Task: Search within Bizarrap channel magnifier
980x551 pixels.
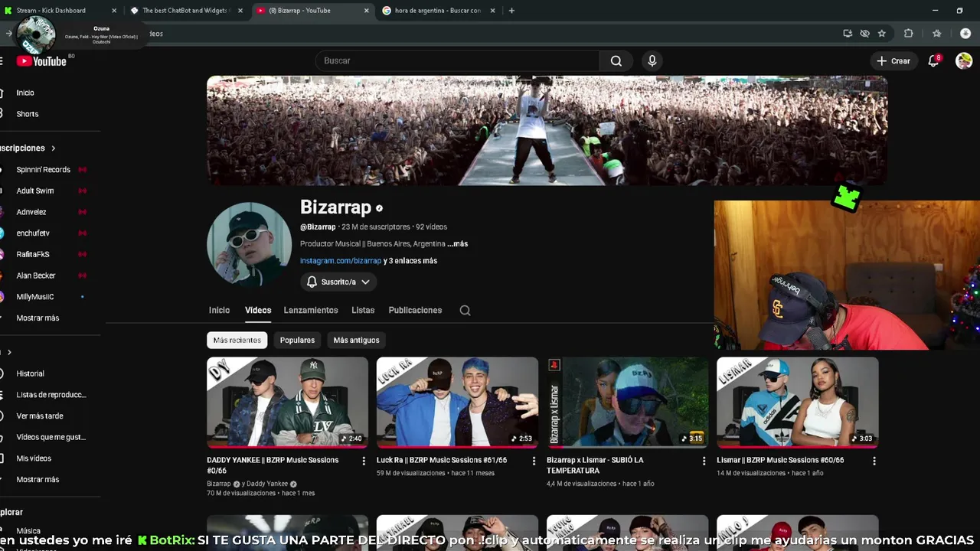Action: click(x=465, y=310)
